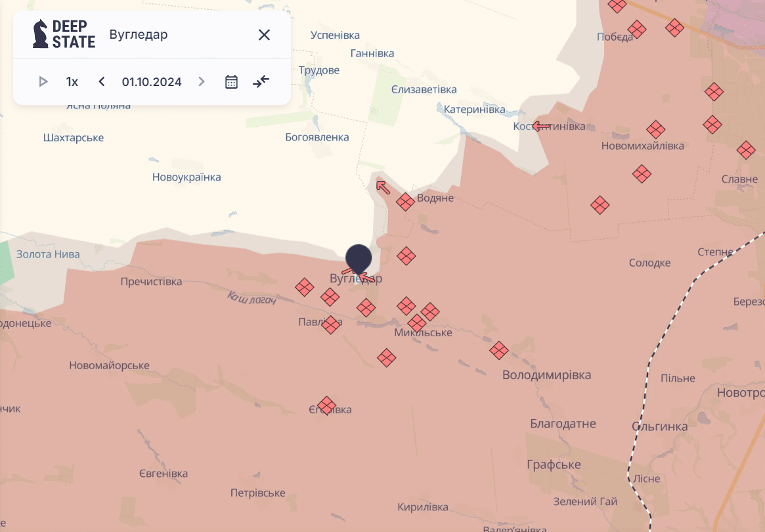765x532 pixels.
Task: Select the unit marker near Победа
Action: pyautogui.click(x=637, y=30)
